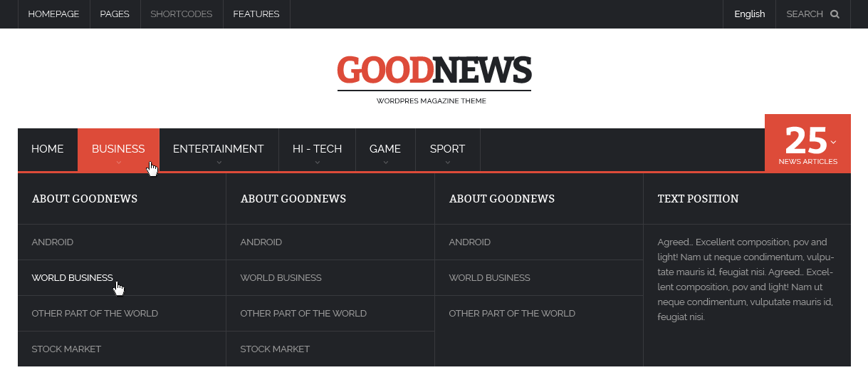Select Shortcodes in the top bar
868x380 pixels.
click(181, 14)
